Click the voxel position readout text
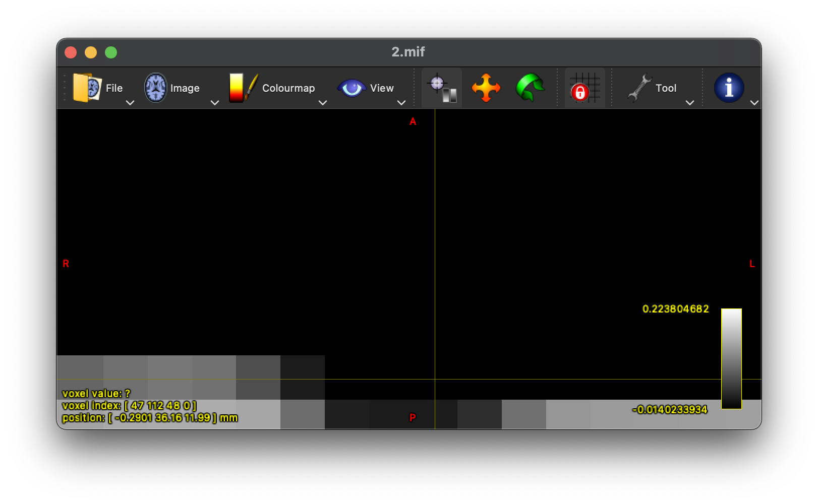This screenshot has height=504, width=818. (x=150, y=418)
